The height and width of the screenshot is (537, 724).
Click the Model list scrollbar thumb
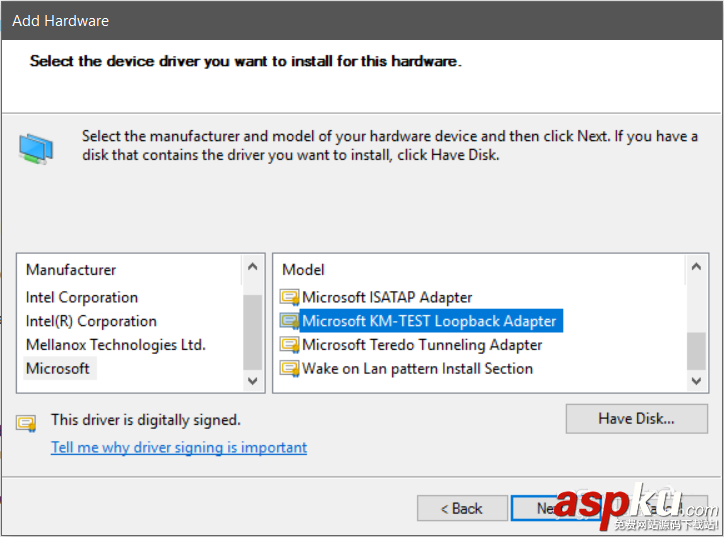696,351
